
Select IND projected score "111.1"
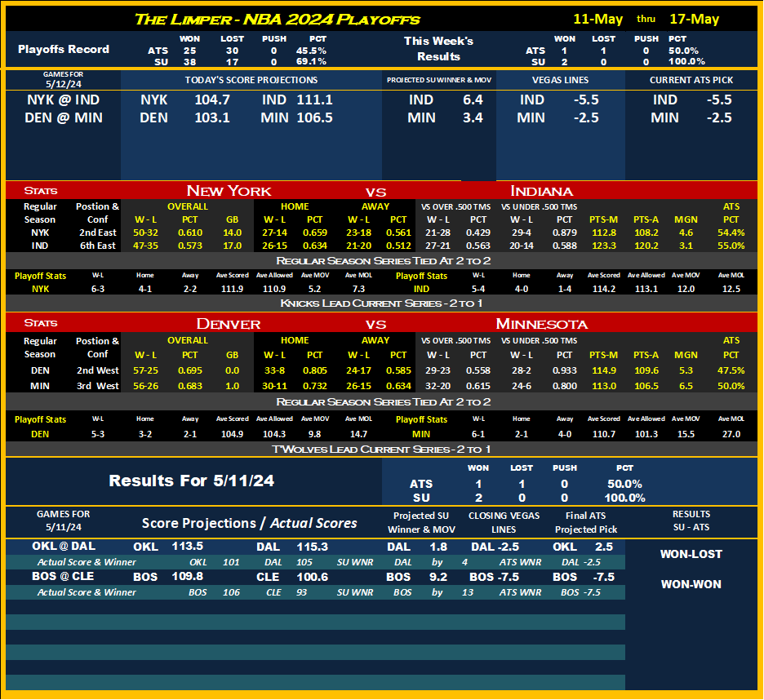tap(315, 100)
